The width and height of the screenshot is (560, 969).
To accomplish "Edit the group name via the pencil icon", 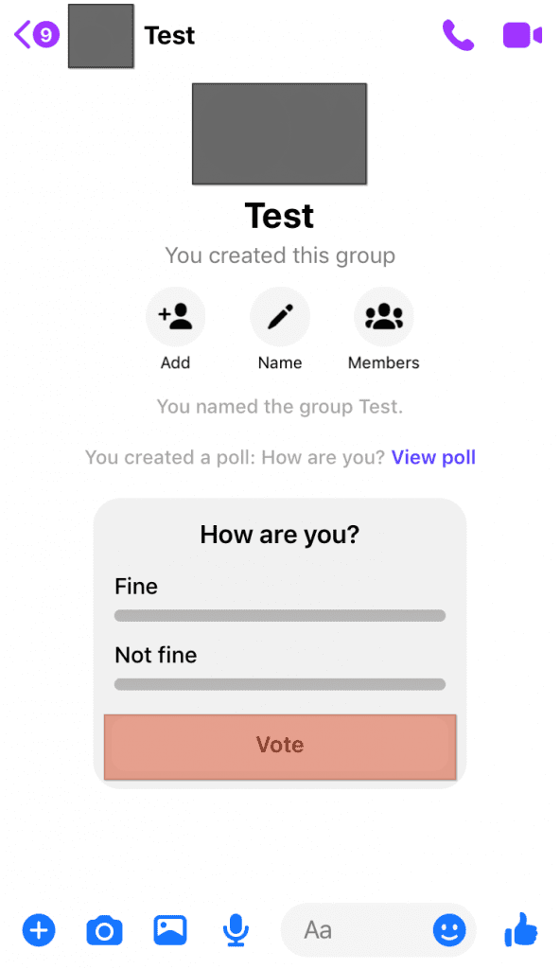I will pyautogui.click(x=279, y=315).
